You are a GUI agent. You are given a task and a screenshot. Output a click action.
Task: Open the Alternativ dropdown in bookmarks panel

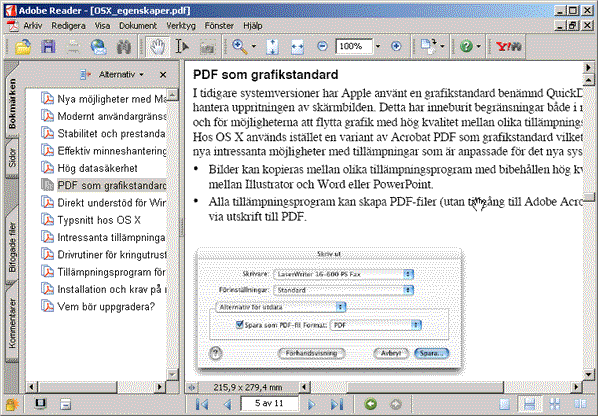pyautogui.click(x=121, y=74)
